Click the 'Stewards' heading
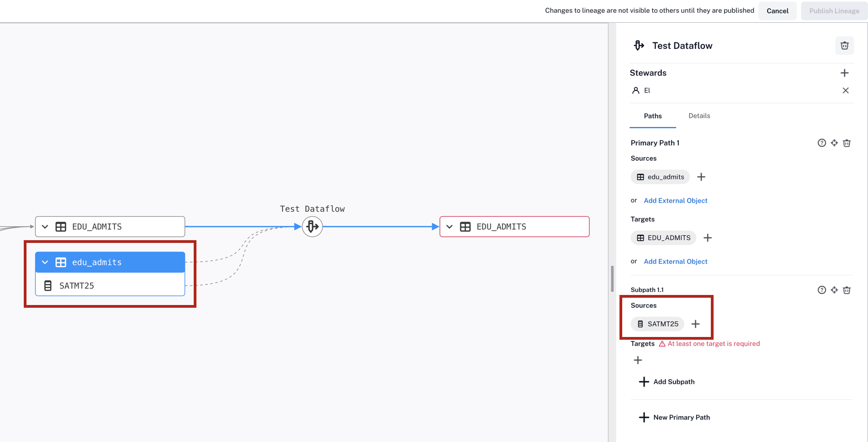The height and width of the screenshot is (442, 868). click(x=648, y=73)
